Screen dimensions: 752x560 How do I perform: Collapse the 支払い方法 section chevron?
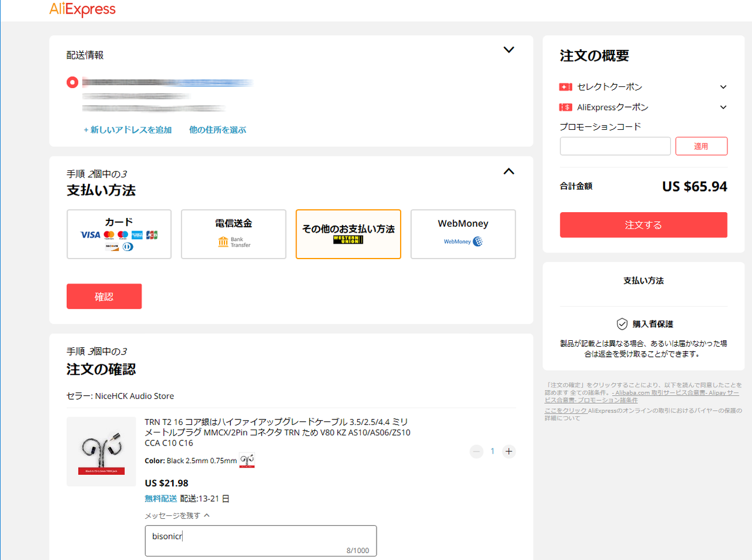(x=509, y=172)
